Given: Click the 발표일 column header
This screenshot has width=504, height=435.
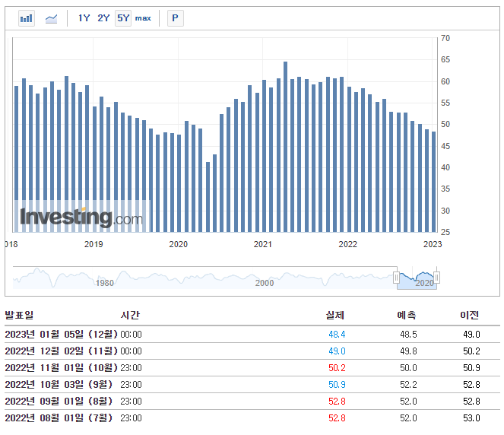Looking at the screenshot, I should [x=19, y=315].
